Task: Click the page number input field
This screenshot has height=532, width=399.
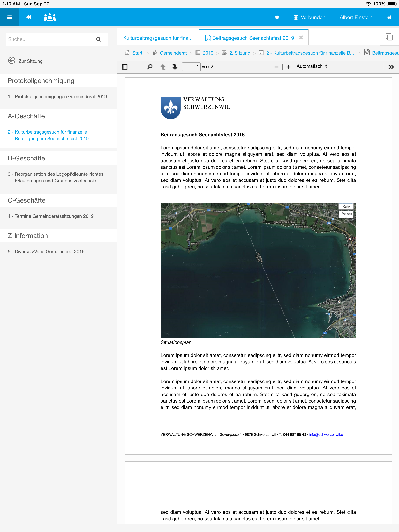Action: pyautogui.click(x=191, y=67)
